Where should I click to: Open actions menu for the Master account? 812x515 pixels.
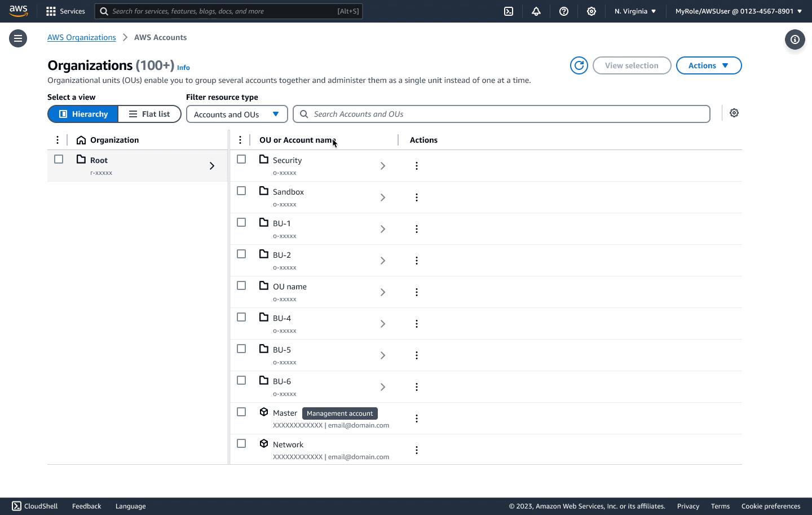point(417,419)
